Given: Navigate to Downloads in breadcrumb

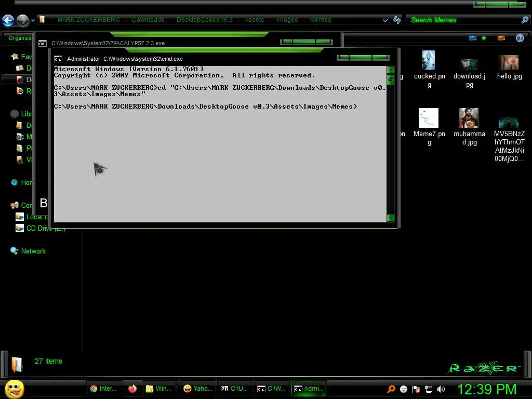Looking at the screenshot, I should click(148, 20).
